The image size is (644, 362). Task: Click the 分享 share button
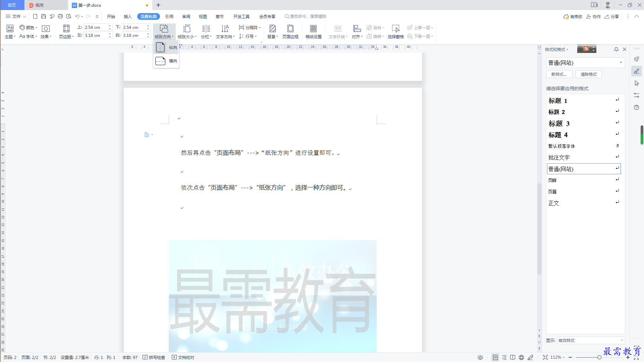coord(612,16)
